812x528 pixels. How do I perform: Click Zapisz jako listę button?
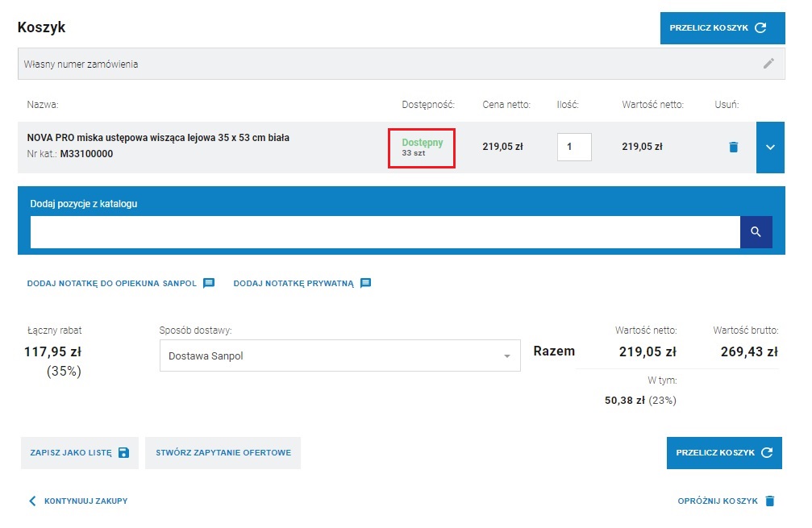point(80,453)
